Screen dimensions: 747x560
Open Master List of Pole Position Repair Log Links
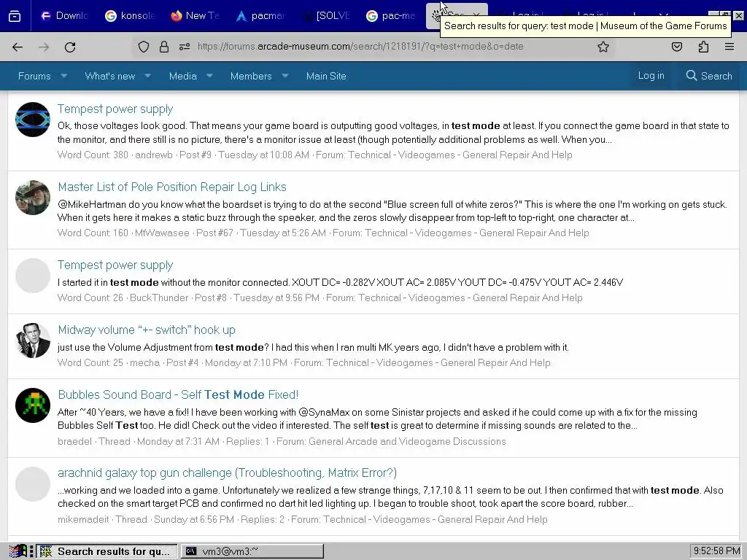coord(172,187)
